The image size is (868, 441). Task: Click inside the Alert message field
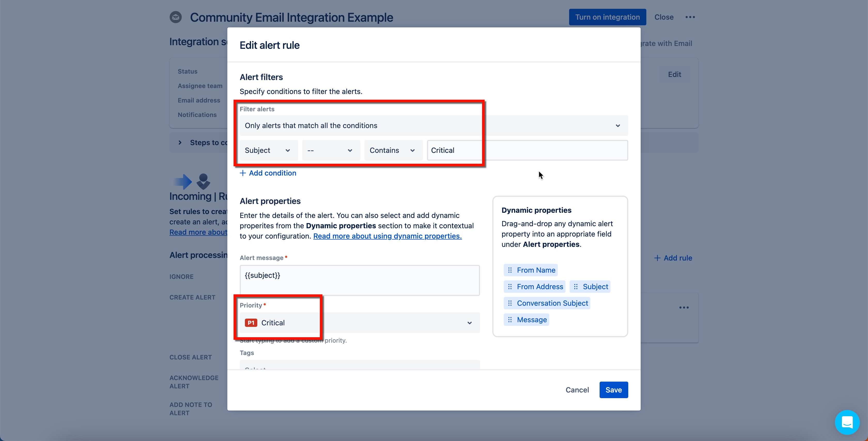pos(359,280)
